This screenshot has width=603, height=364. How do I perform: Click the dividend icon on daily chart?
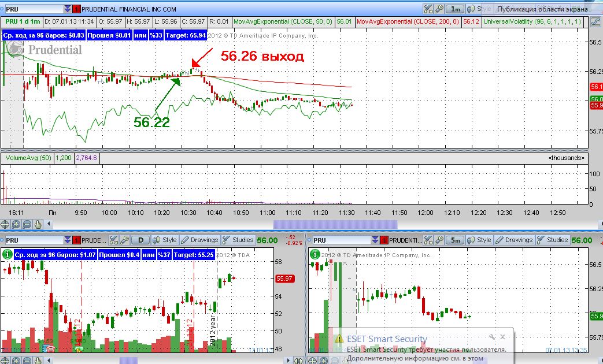pyautogui.click(x=79, y=349)
